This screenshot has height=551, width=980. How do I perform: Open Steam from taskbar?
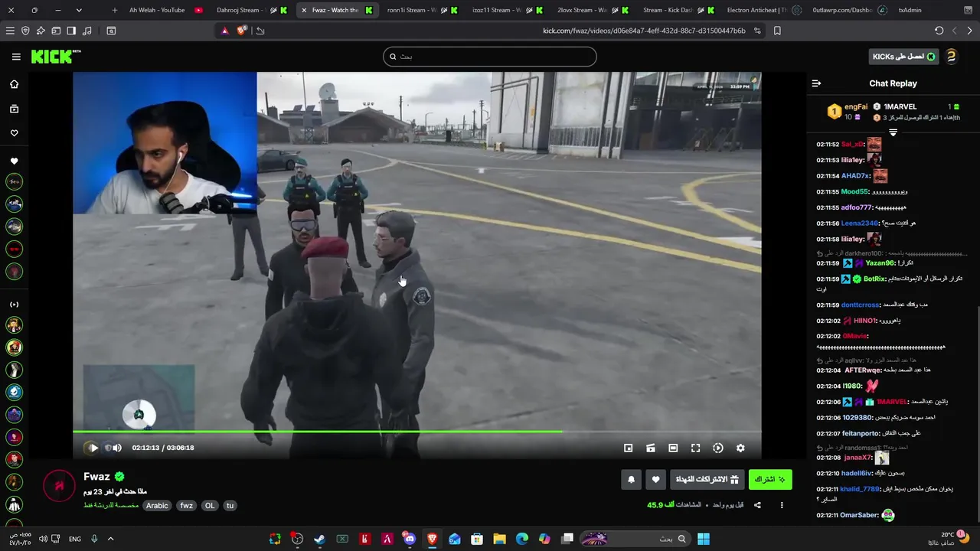tap(319, 539)
